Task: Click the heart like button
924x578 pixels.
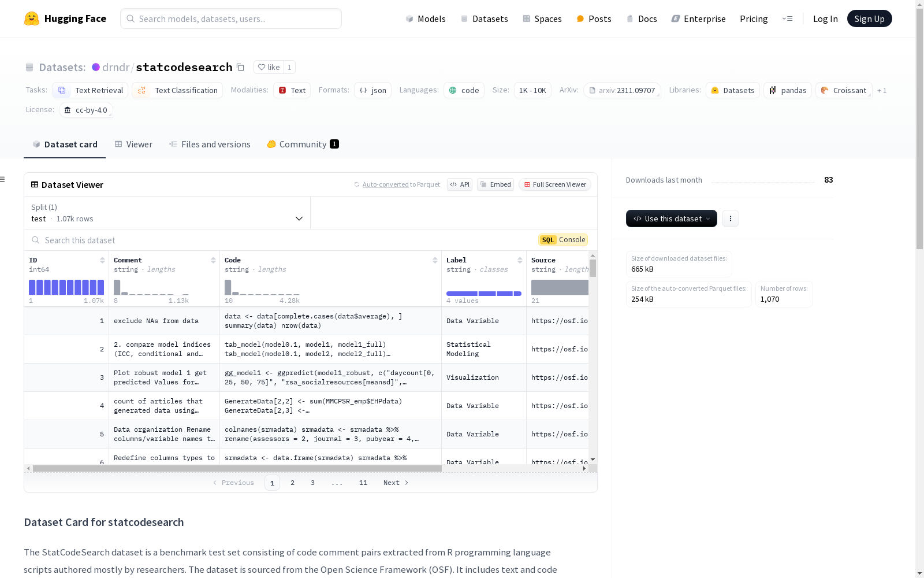Action: (x=269, y=67)
